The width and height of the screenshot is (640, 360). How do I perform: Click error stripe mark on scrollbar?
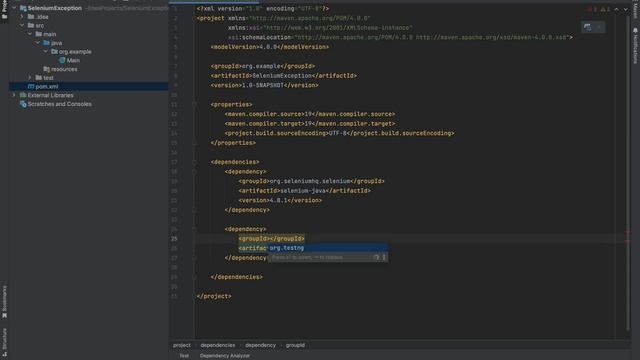pyautogui.click(x=628, y=233)
